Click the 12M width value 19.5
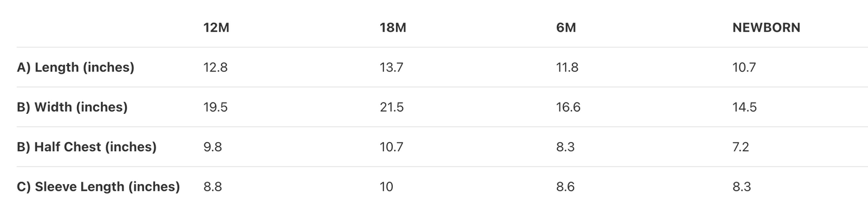868x223 pixels. pos(216,107)
